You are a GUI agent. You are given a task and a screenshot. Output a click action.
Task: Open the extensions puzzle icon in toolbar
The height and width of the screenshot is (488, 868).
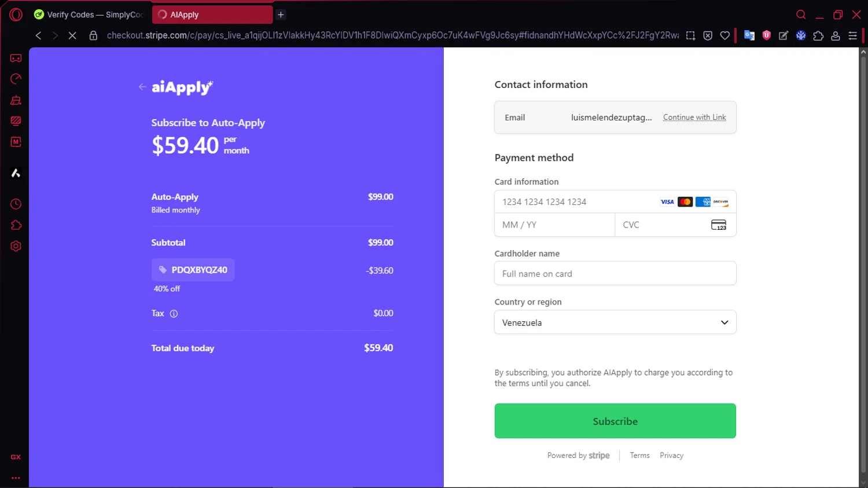(818, 35)
